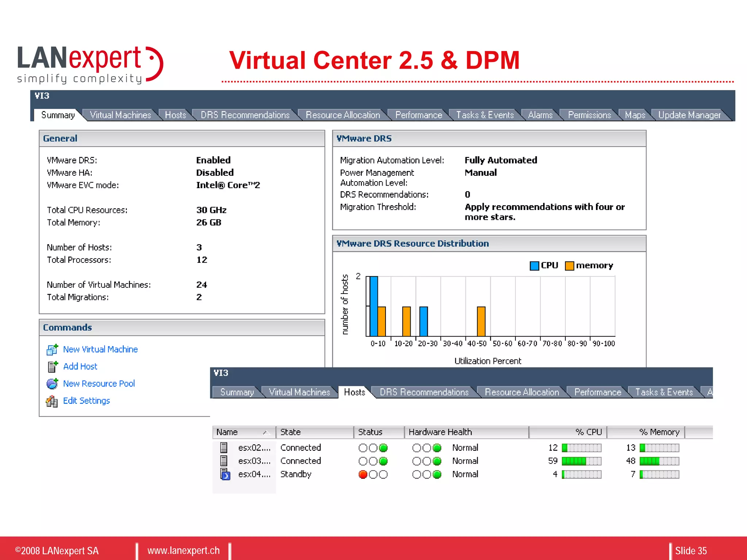Select the active Hosts tab in lower panel
747x560 pixels.
[354, 392]
